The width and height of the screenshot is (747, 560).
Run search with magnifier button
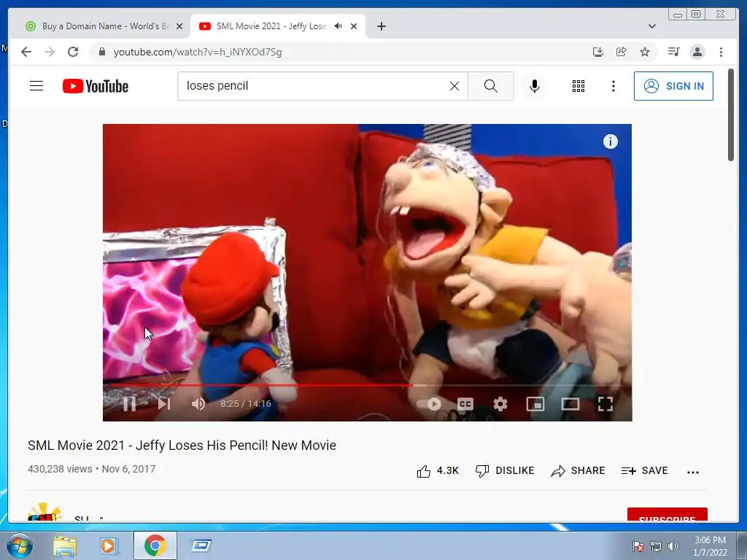491,86
